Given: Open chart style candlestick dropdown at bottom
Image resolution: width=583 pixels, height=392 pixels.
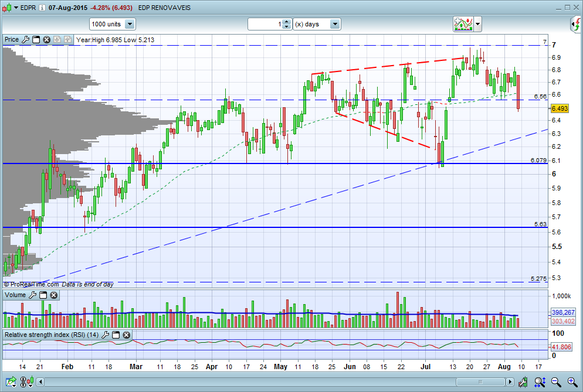Looking at the screenshot, I should (30, 381).
